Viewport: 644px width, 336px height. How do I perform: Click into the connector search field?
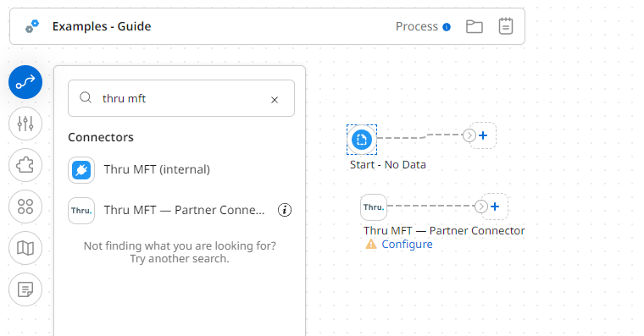click(x=181, y=98)
